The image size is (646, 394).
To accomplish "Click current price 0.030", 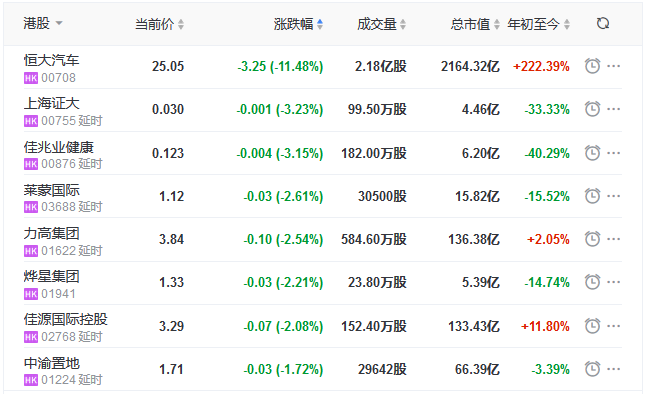I will click(x=168, y=109).
